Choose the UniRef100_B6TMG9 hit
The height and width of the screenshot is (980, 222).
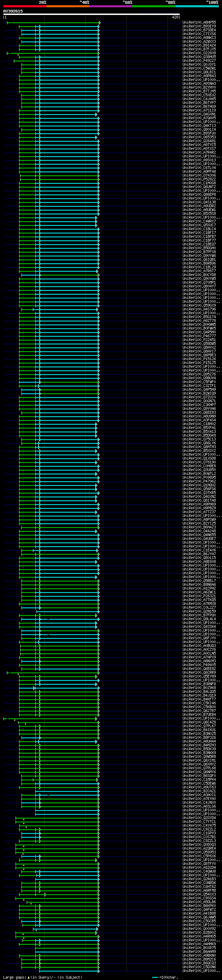point(199,106)
